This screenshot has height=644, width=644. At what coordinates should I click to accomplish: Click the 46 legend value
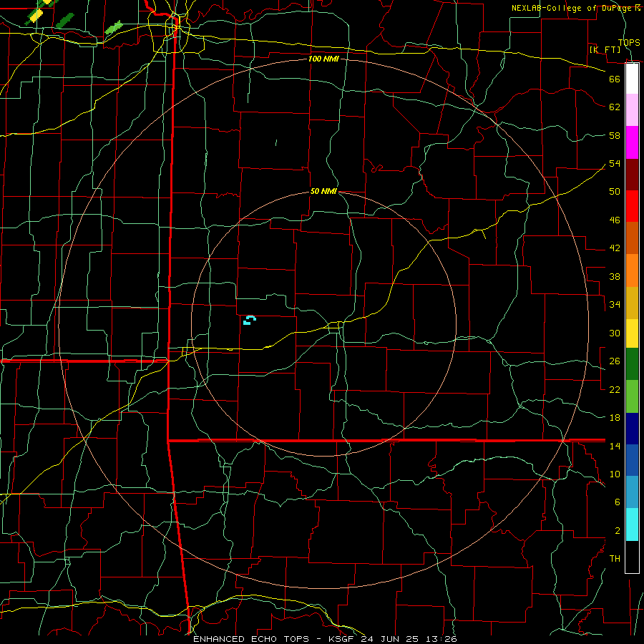click(615, 220)
